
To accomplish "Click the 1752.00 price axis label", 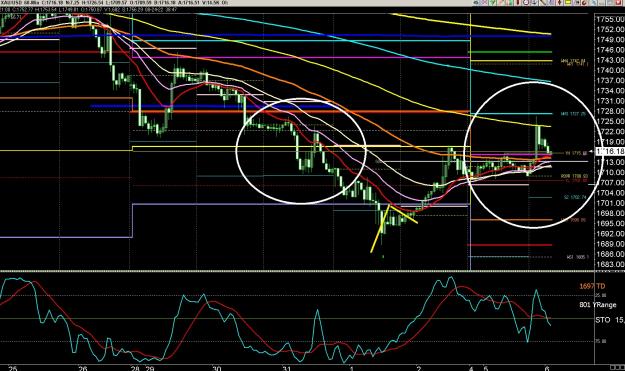I will pos(610,29).
